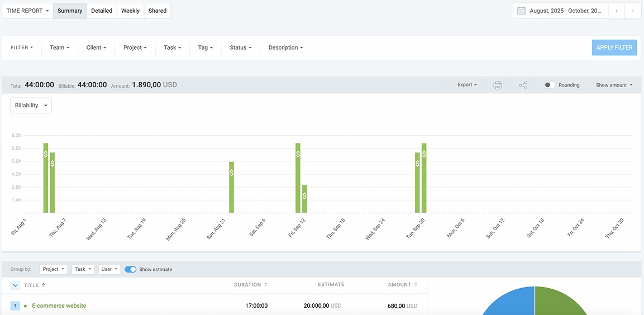Screen dimensions: 644x315
Task: Click the printer icon to print report
Action: tap(498, 85)
